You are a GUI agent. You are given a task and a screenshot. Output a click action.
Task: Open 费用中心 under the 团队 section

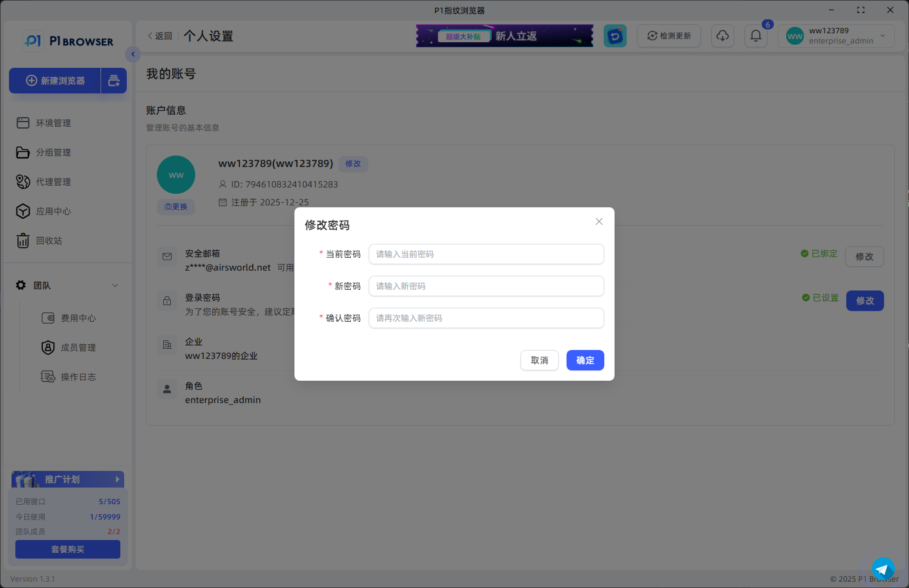pos(79,318)
